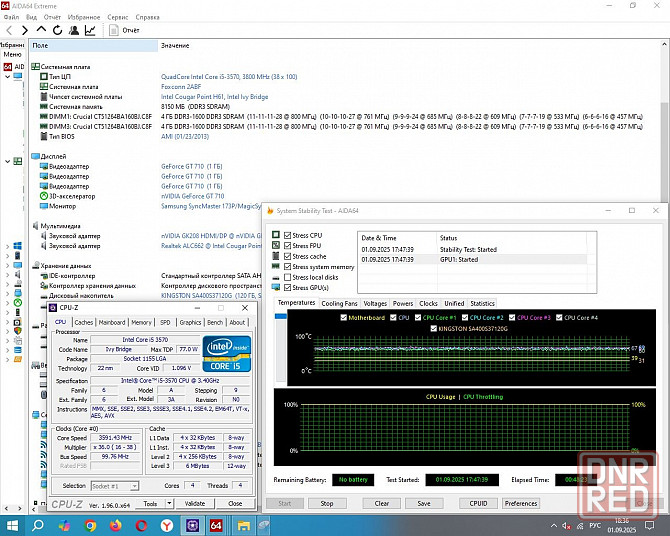Open Google Chrome from the taskbar
Image resolution: width=670 pixels, height=536 pixels.
coord(92,524)
